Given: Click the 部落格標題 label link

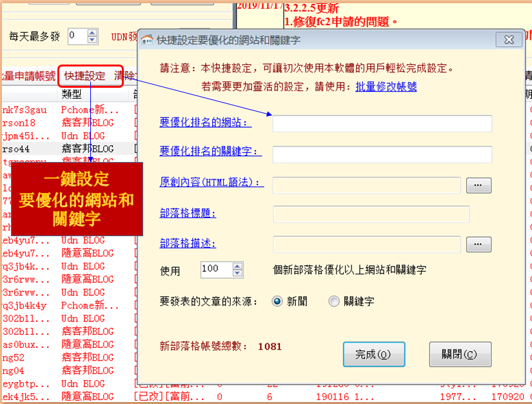Looking at the screenshot, I should [x=188, y=214].
